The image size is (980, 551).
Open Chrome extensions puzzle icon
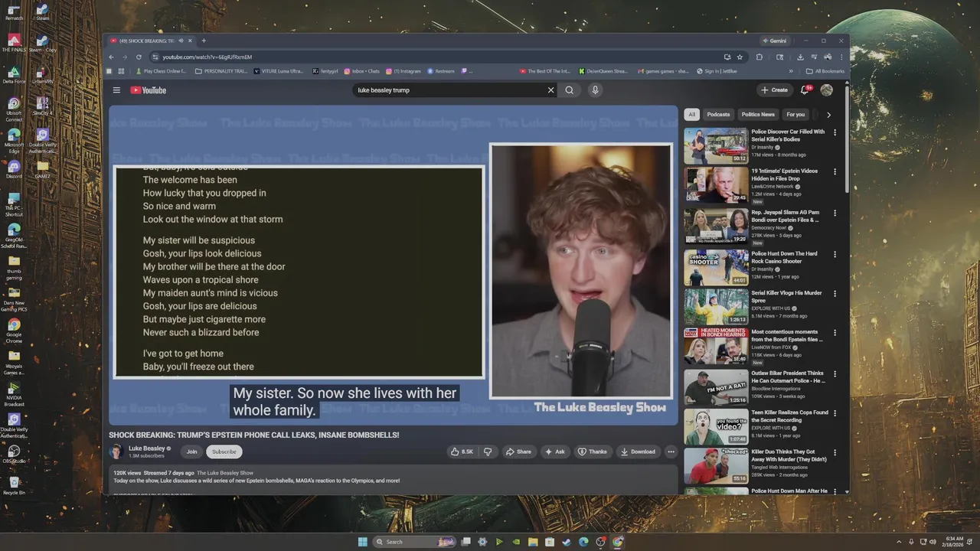pyautogui.click(x=759, y=57)
